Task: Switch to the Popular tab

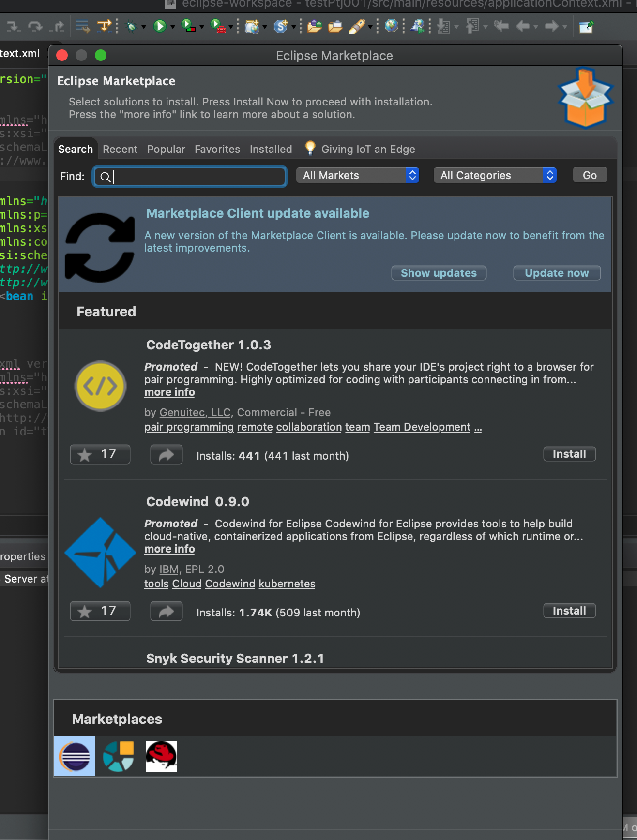Action: coord(166,149)
